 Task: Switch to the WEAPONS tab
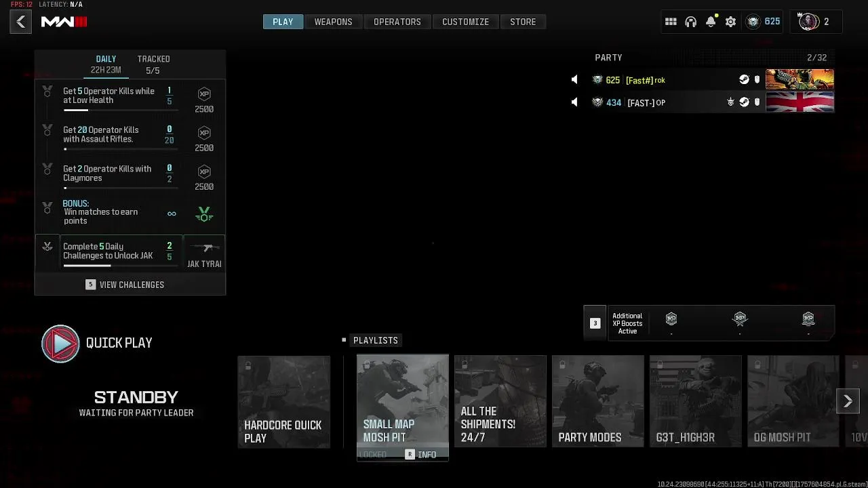pos(333,22)
